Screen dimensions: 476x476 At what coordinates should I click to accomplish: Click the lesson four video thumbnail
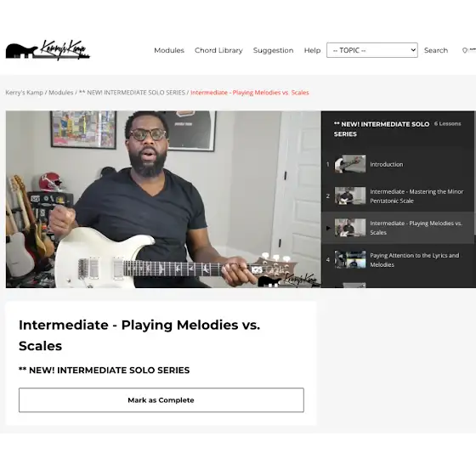coord(350,259)
